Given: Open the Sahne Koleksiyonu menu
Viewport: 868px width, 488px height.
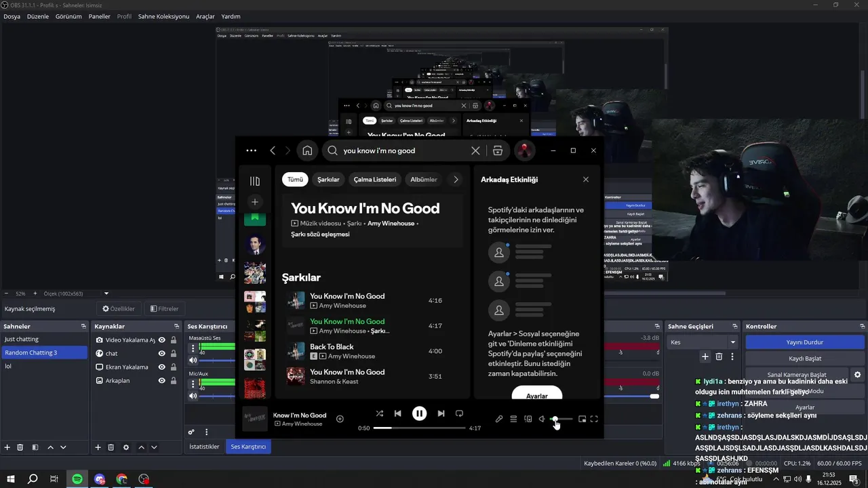Looking at the screenshot, I should pos(163,16).
